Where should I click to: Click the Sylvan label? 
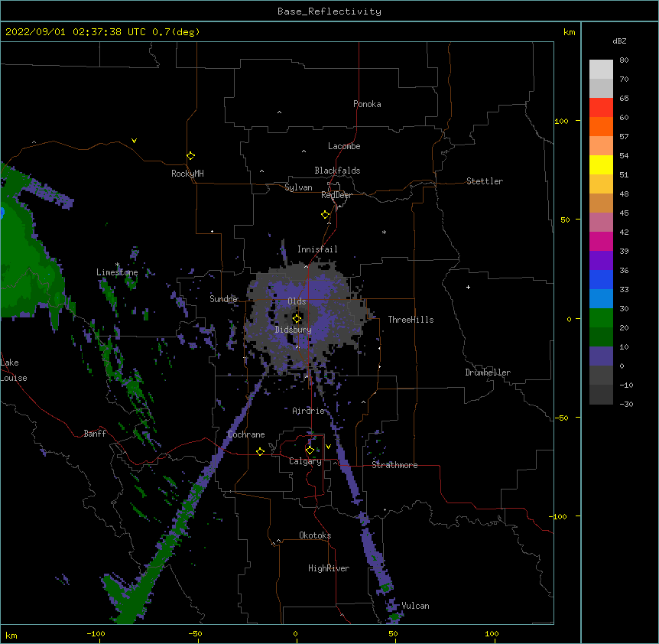click(x=298, y=187)
